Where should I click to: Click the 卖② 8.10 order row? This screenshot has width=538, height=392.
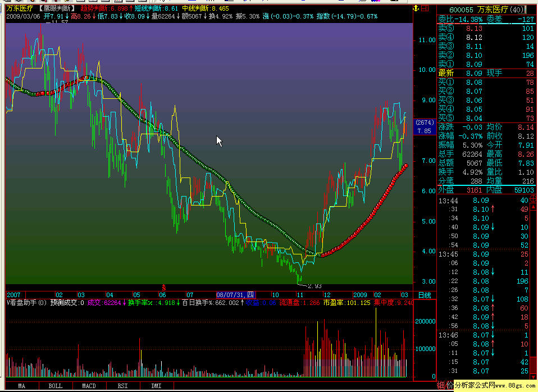(x=486, y=55)
